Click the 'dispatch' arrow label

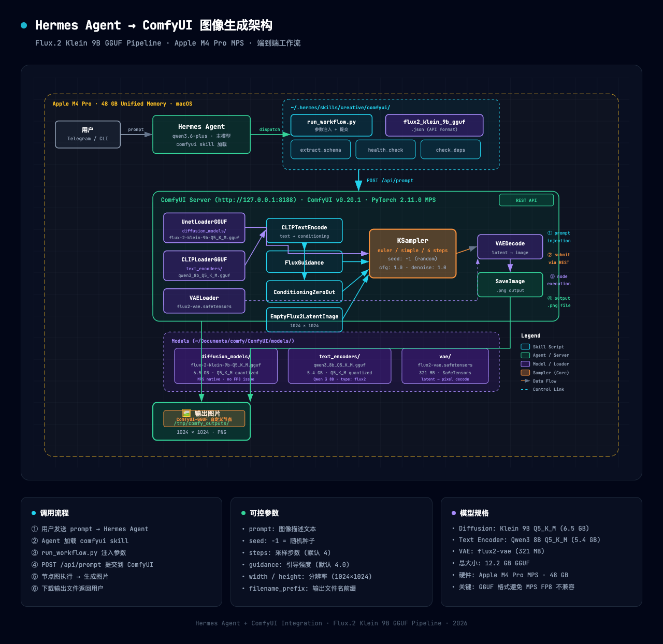[269, 129]
